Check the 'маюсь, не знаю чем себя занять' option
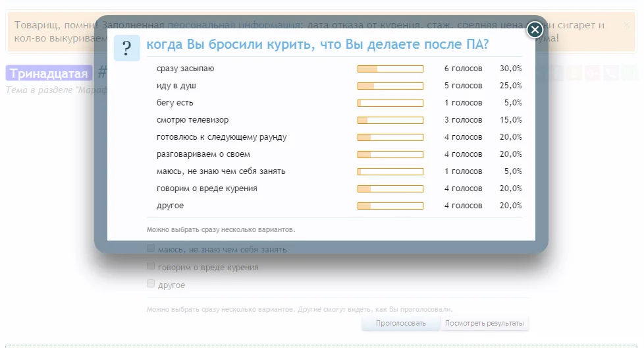This screenshot has height=348, width=644. (x=151, y=248)
